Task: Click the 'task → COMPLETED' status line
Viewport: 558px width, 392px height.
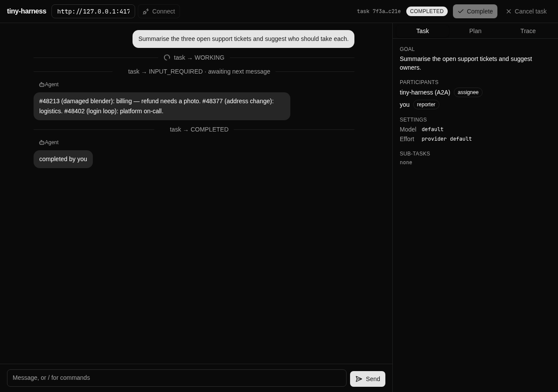Action: click(199, 129)
